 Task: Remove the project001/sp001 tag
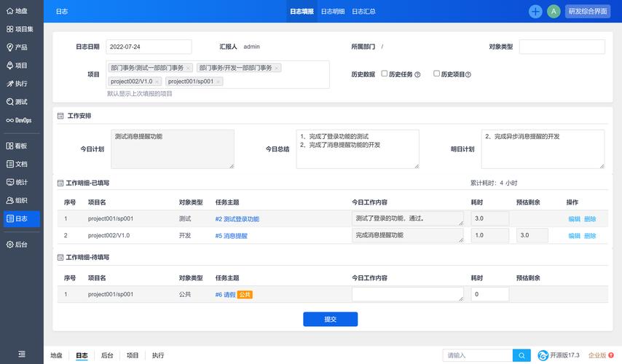coord(219,82)
